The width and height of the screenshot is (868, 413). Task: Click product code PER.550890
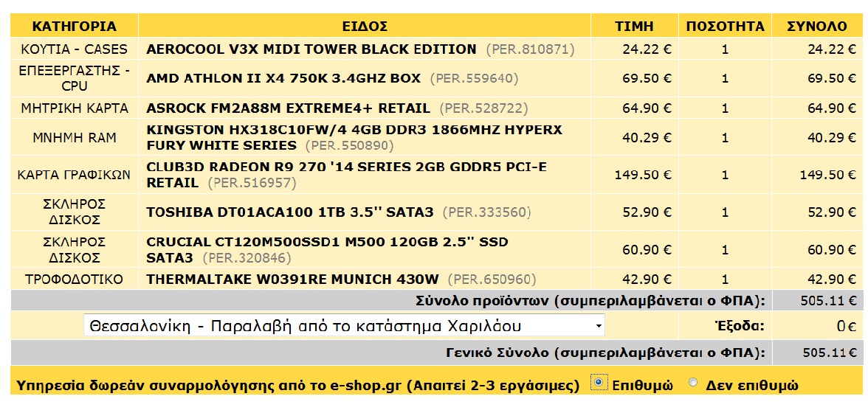(349, 146)
